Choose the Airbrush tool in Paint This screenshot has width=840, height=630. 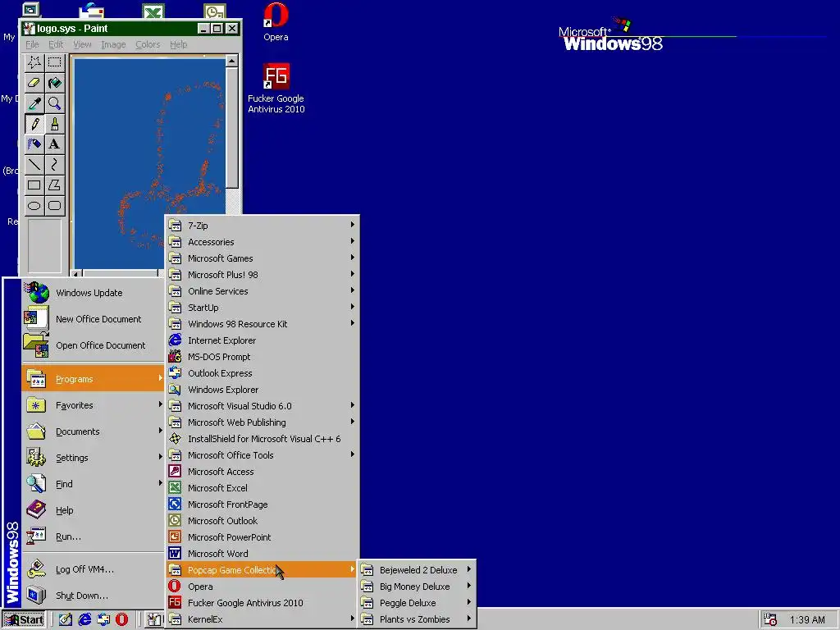(x=34, y=144)
